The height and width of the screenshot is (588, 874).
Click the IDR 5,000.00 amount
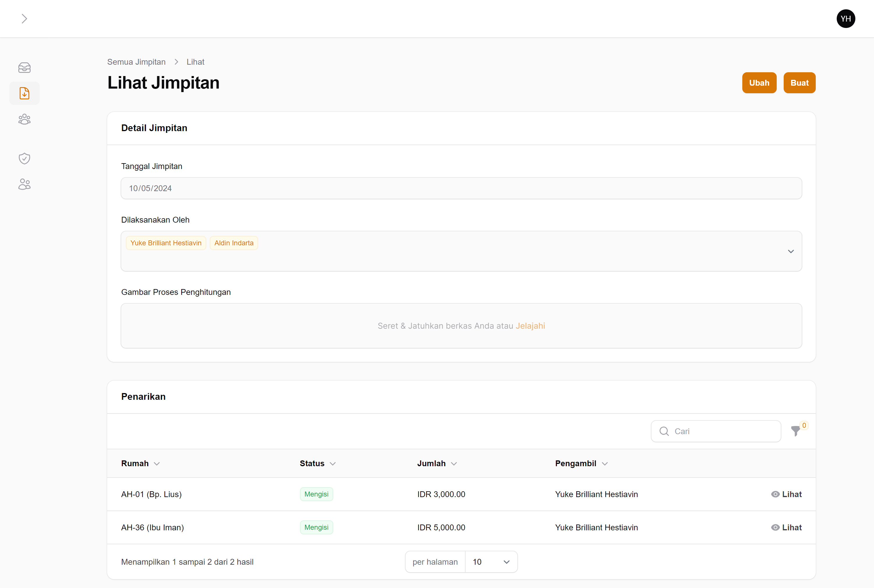point(441,528)
